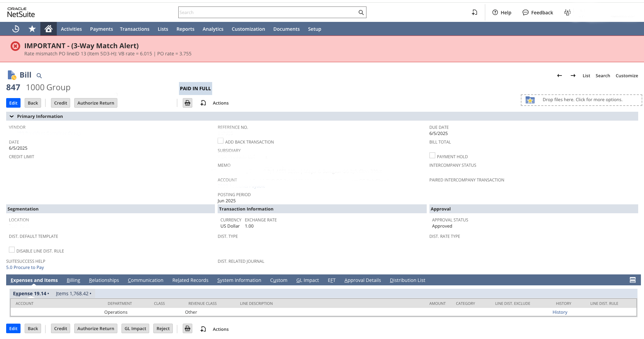This screenshot has height=339, width=644.
Task: Open the Documents menu
Action: point(286,29)
